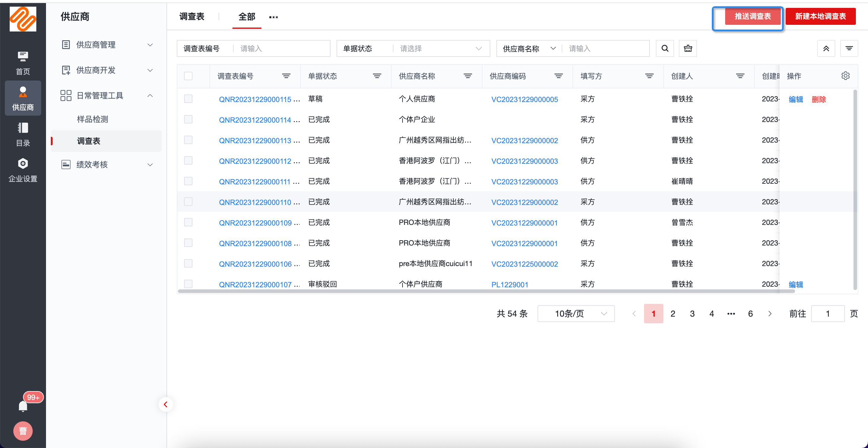Click the horizontal table scrollbar
The width and height of the screenshot is (868, 448).
click(486, 291)
